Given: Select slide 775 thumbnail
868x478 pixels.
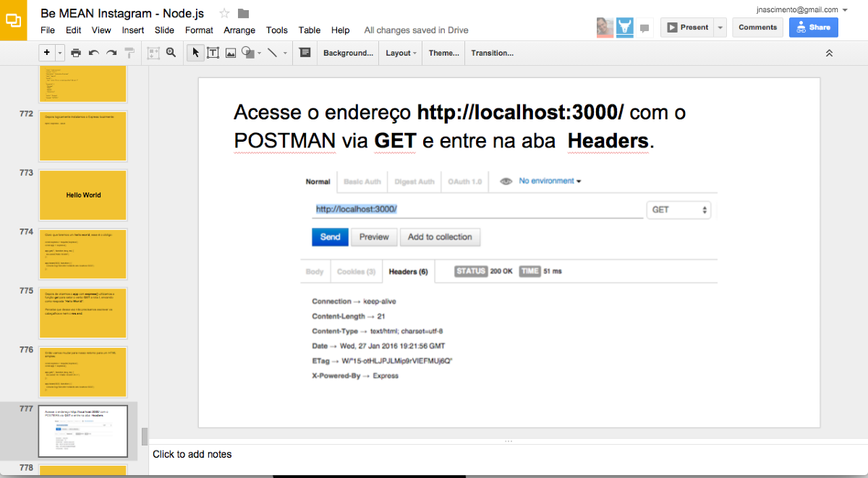Looking at the screenshot, I should coord(83,313).
